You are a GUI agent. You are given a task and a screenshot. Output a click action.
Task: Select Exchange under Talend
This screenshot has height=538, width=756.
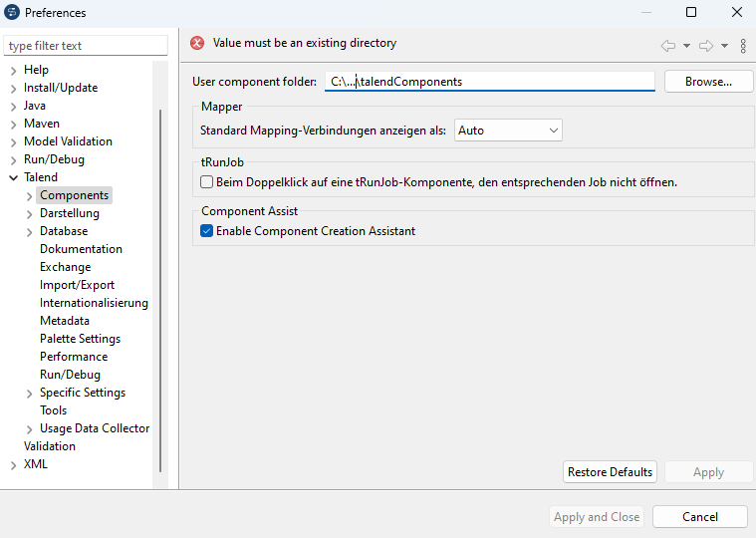[x=65, y=267]
